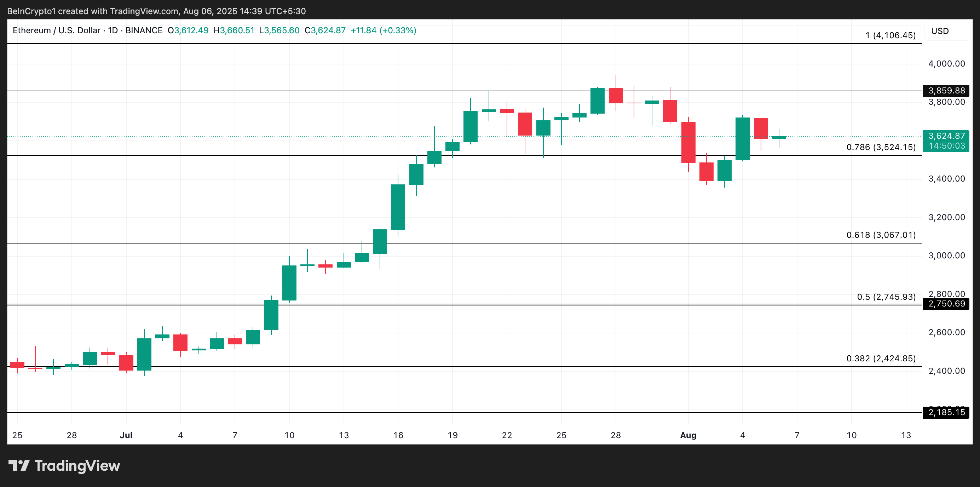Click the Jul label on time axis
The width and height of the screenshot is (980, 487).
click(126, 435)
